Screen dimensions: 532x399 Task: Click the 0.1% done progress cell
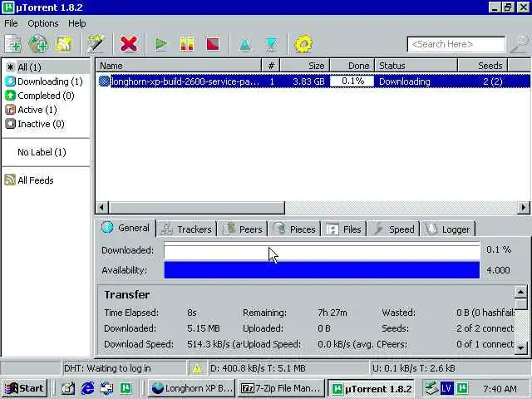coord(352,81)
